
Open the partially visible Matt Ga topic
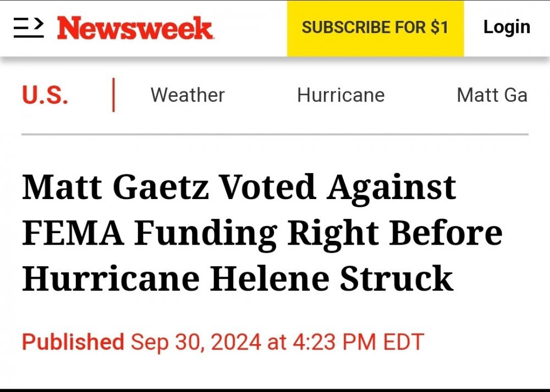click(x=492, y=95)
